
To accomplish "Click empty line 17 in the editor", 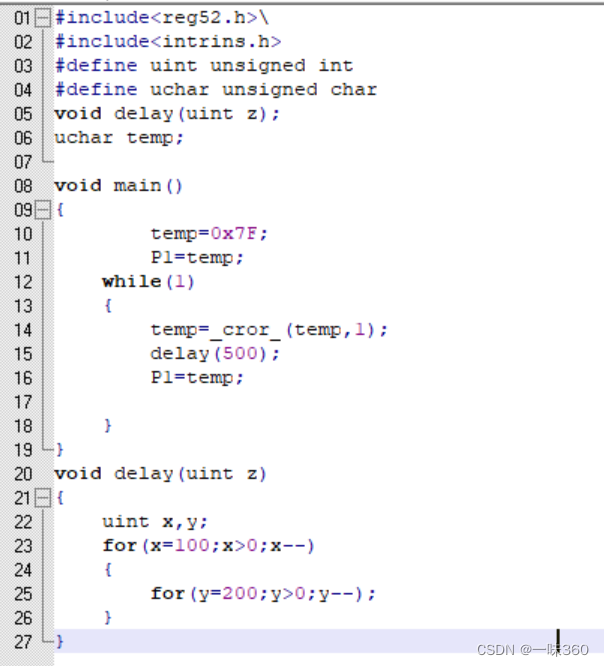I will 329,402.
